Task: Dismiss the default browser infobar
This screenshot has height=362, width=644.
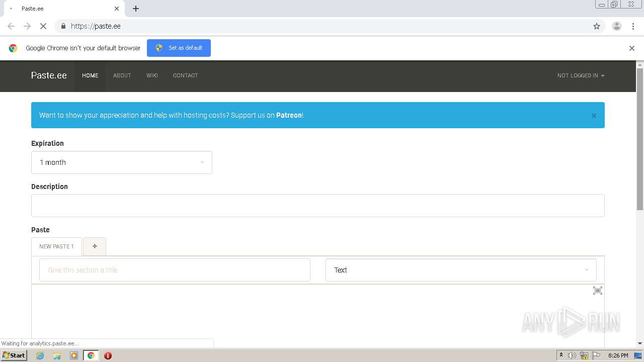Action: point(632,48)
